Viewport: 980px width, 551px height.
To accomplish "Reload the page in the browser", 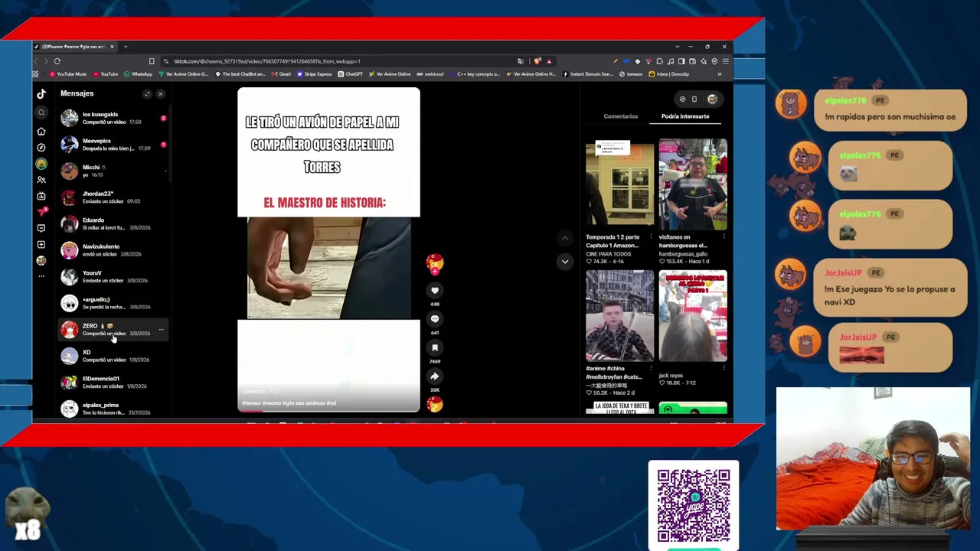I will pos(57,61).
